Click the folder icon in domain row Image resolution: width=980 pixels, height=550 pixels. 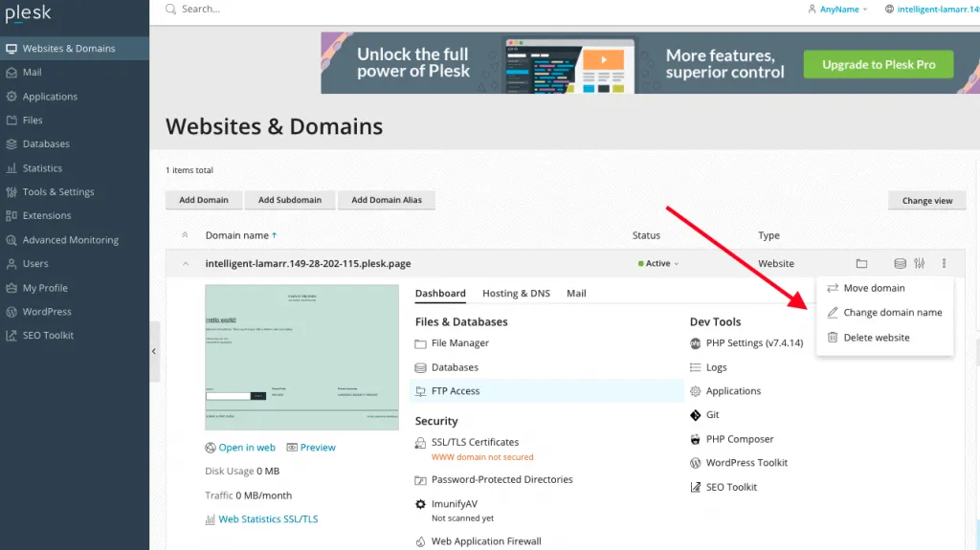pyautogui.click(x=861, y=264)
